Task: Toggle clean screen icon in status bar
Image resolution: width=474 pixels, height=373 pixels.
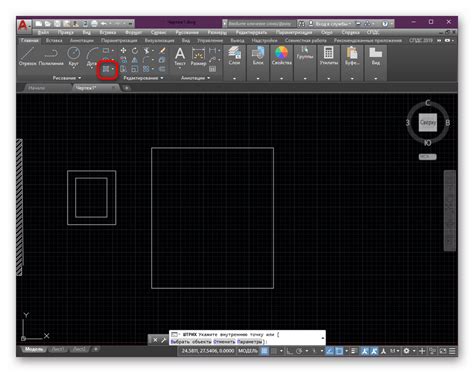Action: point(443,351)
